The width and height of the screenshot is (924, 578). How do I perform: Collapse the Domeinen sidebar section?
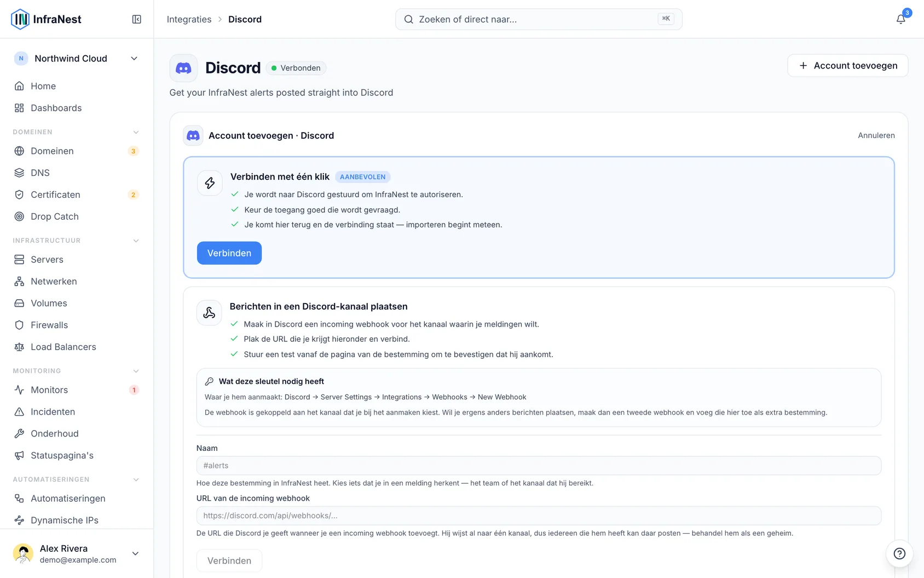136,132
